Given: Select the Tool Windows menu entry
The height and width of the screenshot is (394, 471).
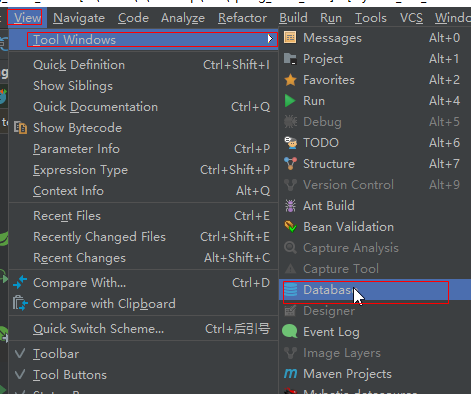Looking at the screenshot, I should (143, 40).
